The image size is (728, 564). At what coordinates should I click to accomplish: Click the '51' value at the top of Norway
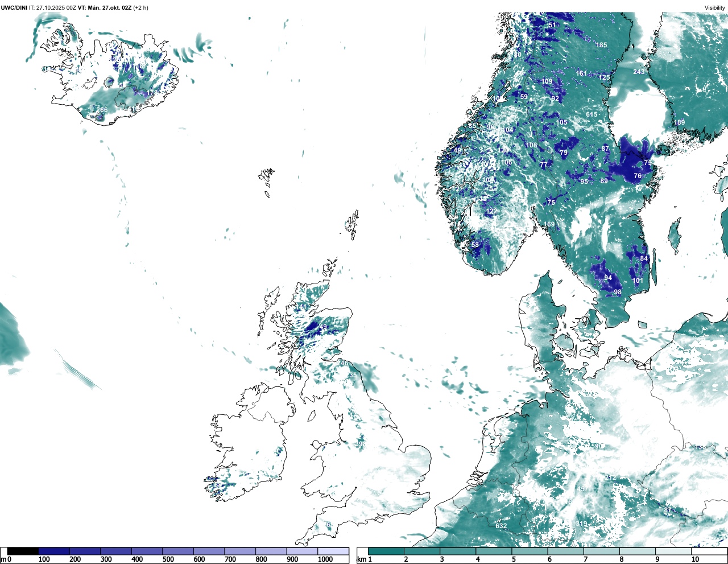click(x=552, y=25)
